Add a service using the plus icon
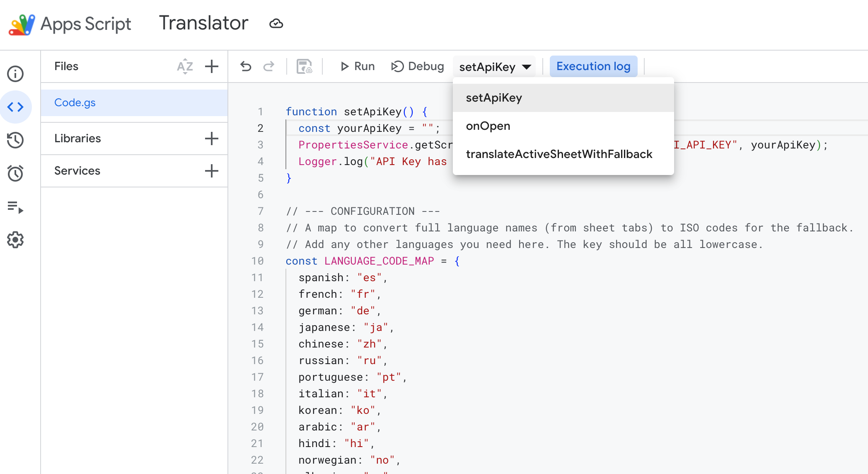868x474 pixels. 212,171
